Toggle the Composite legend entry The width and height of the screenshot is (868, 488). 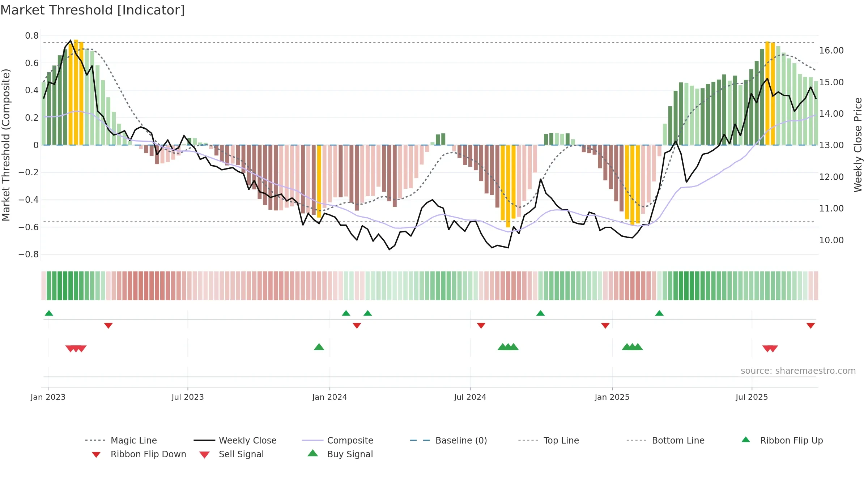337,440
